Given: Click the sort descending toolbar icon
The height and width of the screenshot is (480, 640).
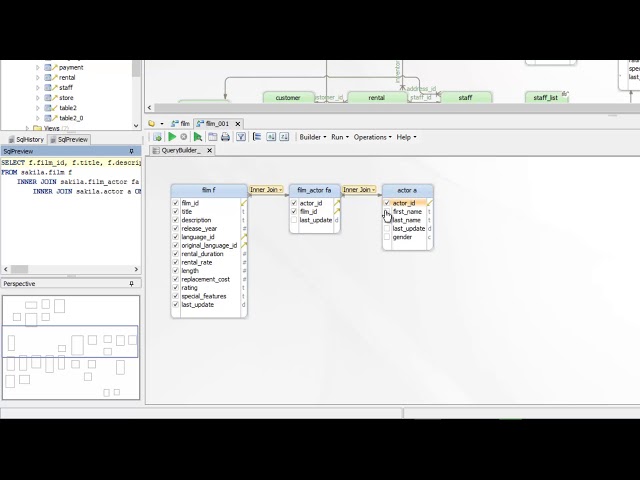Looking at the screenshot, I should point(284,137).
